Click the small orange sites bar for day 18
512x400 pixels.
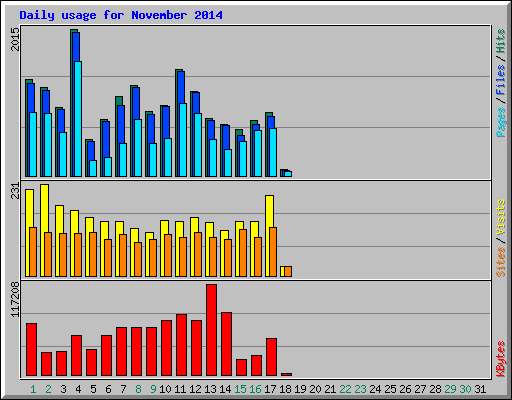(288, 272)
